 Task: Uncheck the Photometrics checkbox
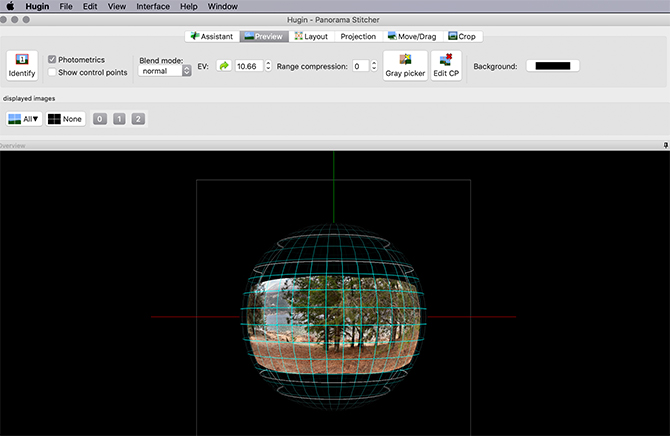(52, 60)
